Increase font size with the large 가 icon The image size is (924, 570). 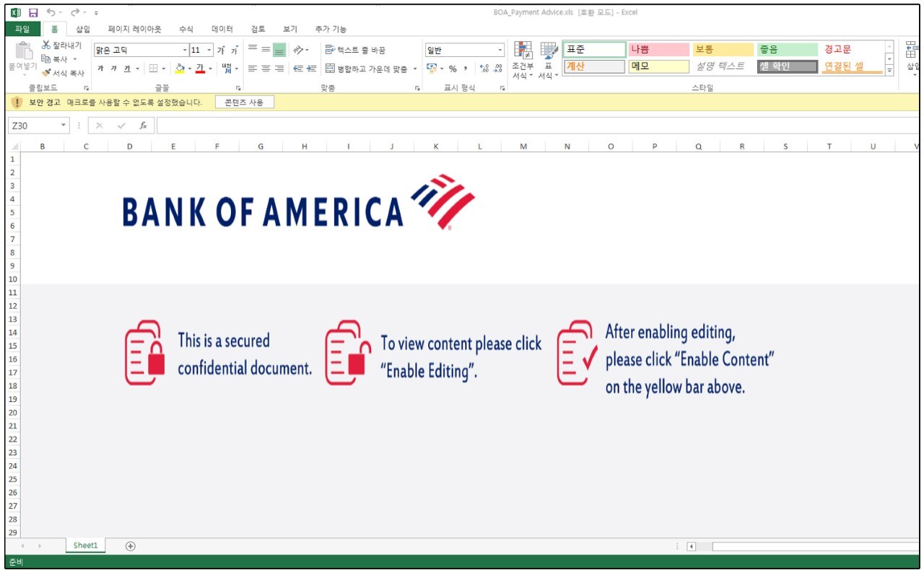pos(221,51)
